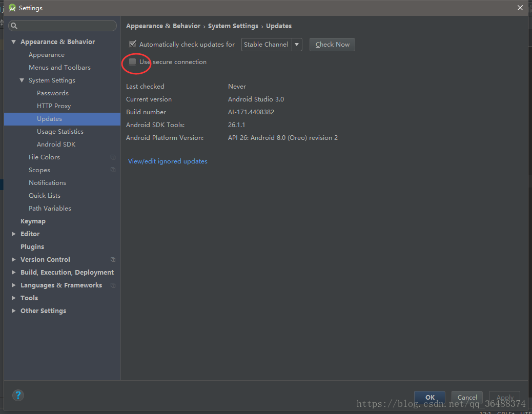The width and height of the screenshot is (532, 414).
Task: Click the Apply button
Action: [x=504, y=398]
